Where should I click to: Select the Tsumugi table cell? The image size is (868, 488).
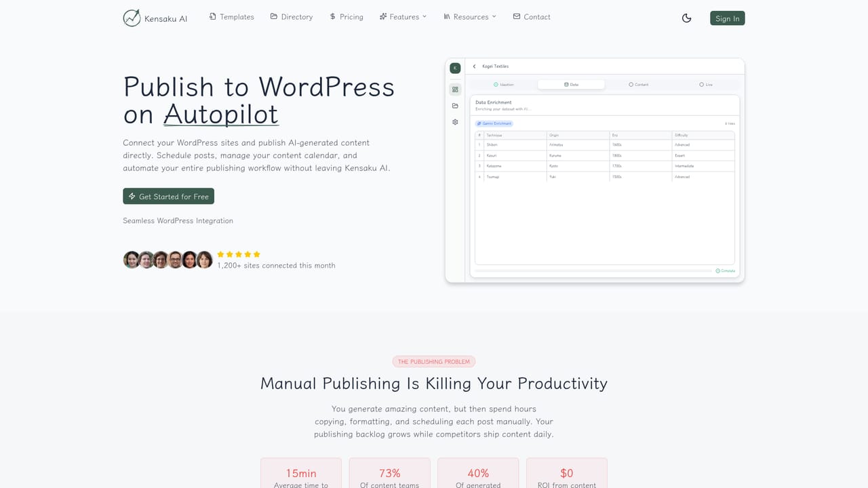pyautogui.click(x=515, y=177)
